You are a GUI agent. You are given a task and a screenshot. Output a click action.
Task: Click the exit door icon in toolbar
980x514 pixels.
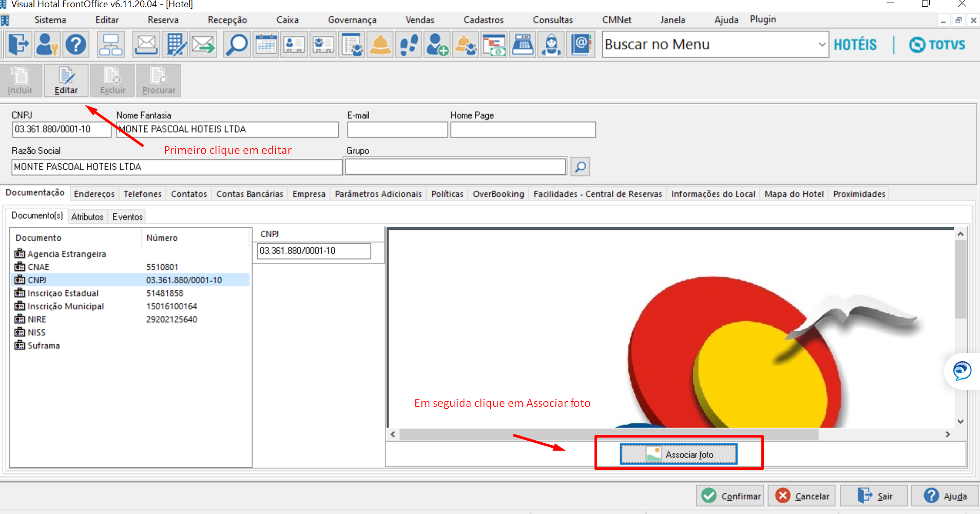(18, 45)
